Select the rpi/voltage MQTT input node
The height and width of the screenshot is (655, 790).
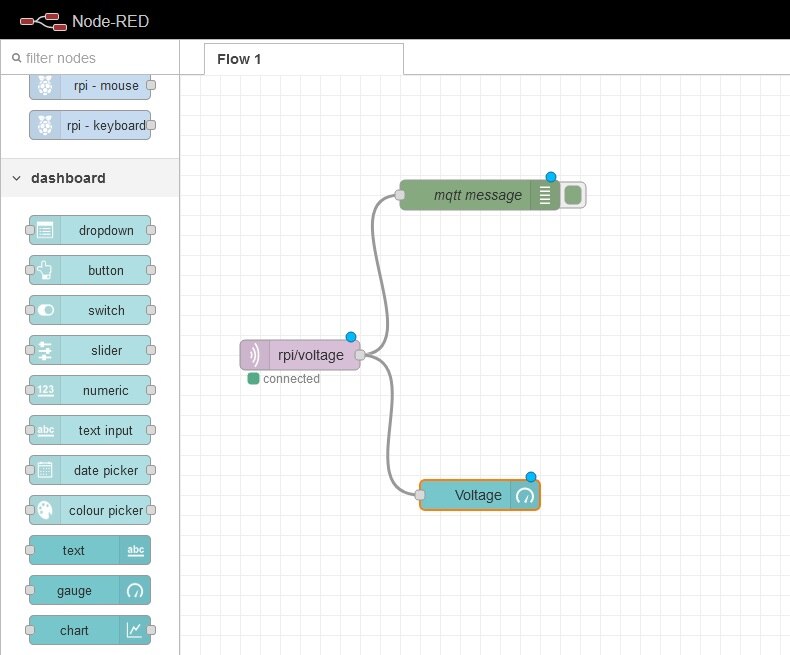click(300, 355)
